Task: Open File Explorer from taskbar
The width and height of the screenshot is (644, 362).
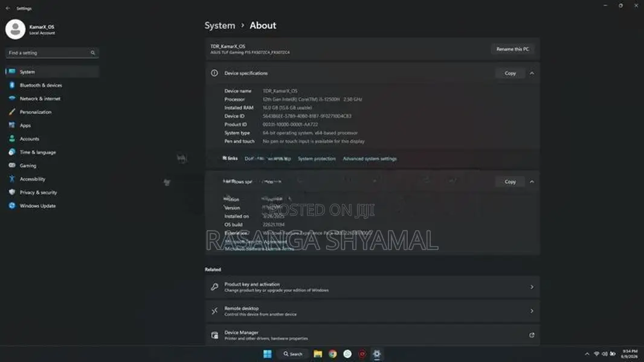Action: pos(318,354)
